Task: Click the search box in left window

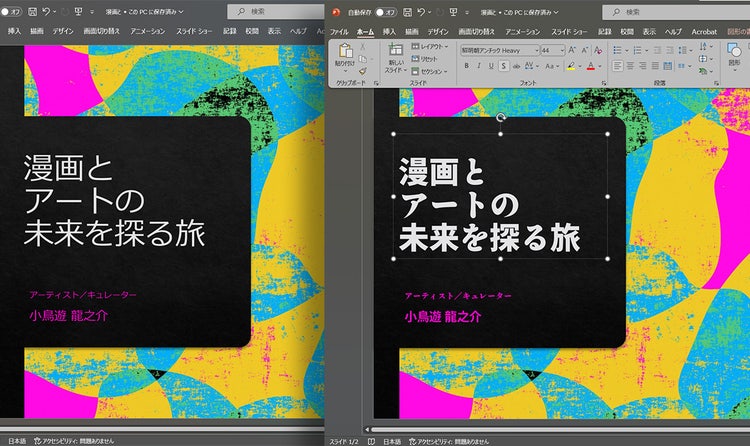Action: click(x=276, y=11)
